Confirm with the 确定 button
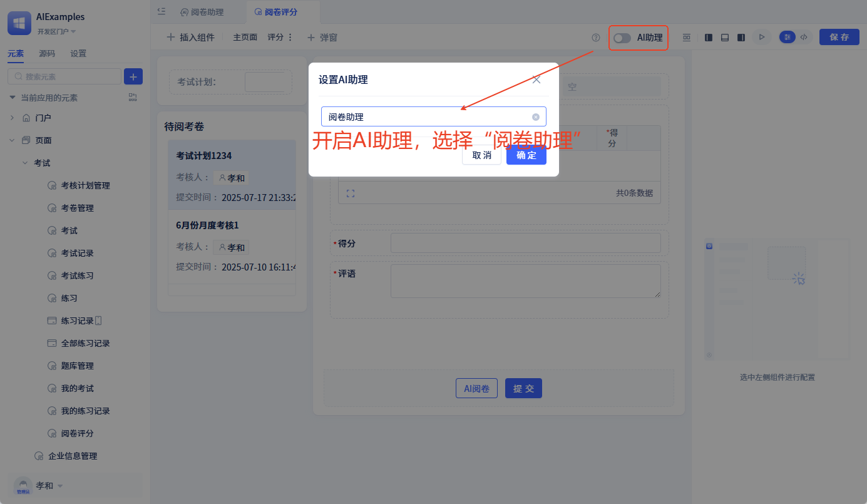 (x=526, y=155)
